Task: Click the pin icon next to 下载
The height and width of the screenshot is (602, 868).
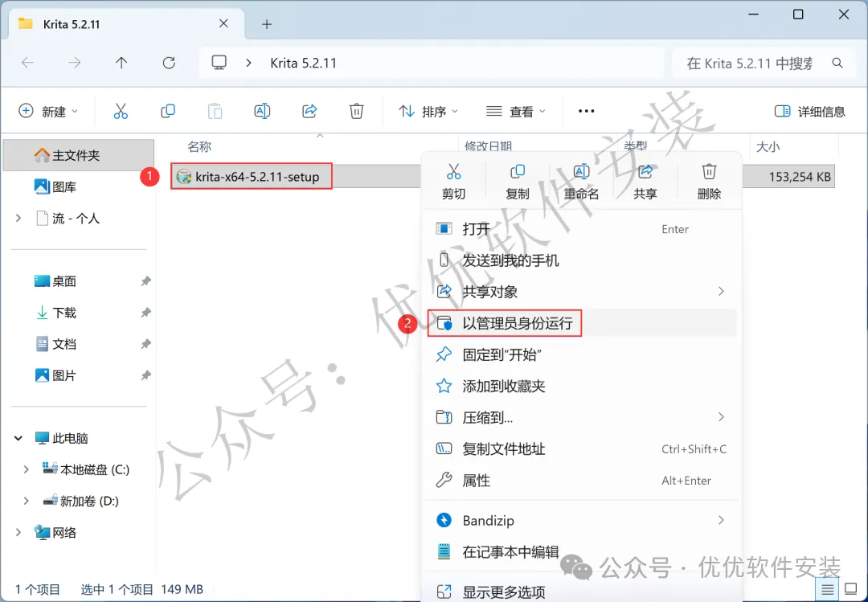Action: [145, 313]
